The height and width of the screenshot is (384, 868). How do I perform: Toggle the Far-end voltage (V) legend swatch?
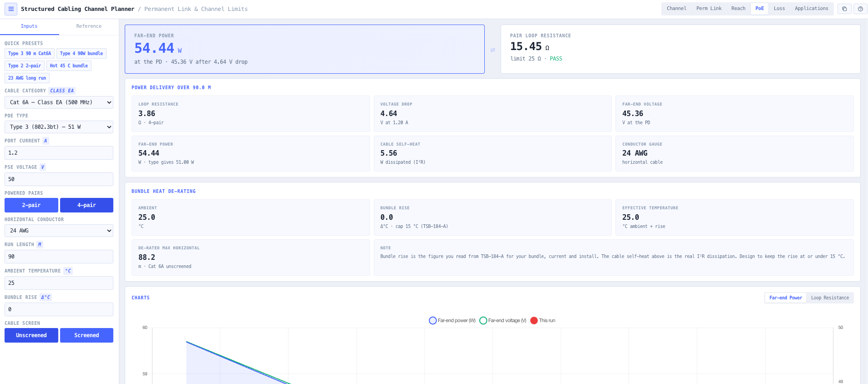click(x=483, y=321)
